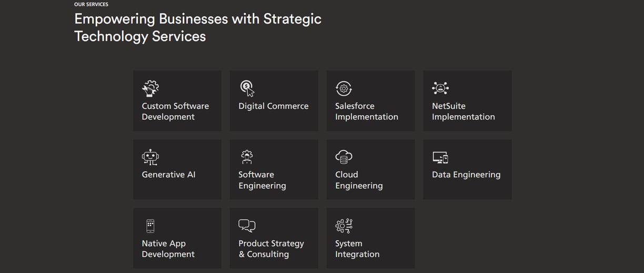
Task: Click the Native App Development smartphone icon
Action: [x=150, y=226]
